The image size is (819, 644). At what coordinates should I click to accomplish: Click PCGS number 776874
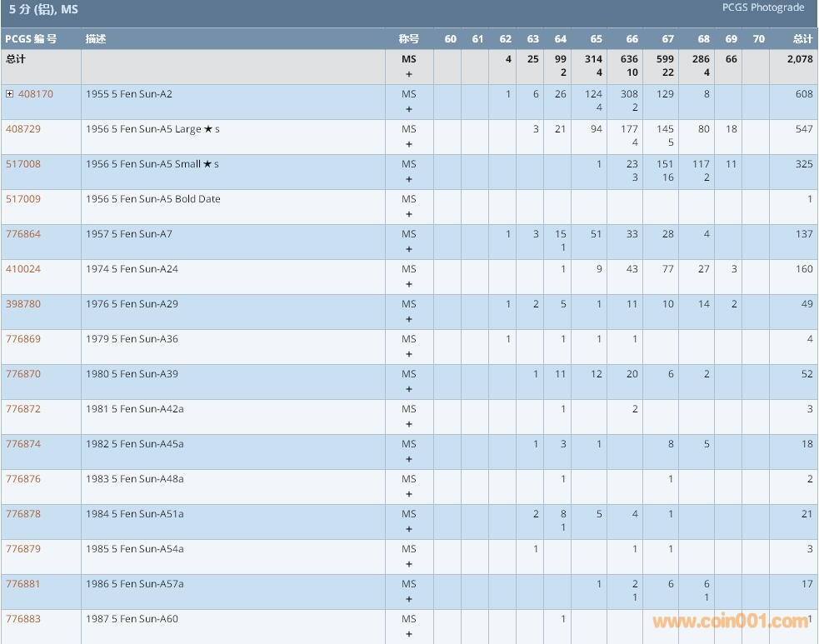click(x=22, y=444)
